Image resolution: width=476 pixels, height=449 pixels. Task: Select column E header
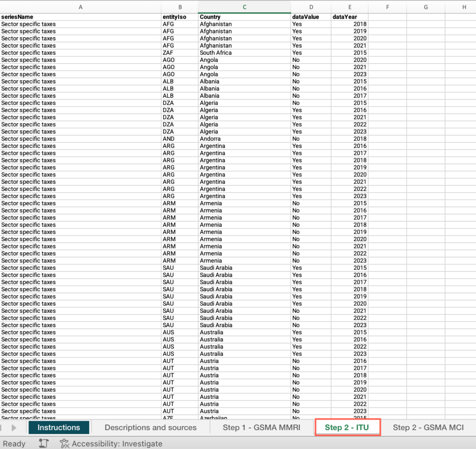350,7
